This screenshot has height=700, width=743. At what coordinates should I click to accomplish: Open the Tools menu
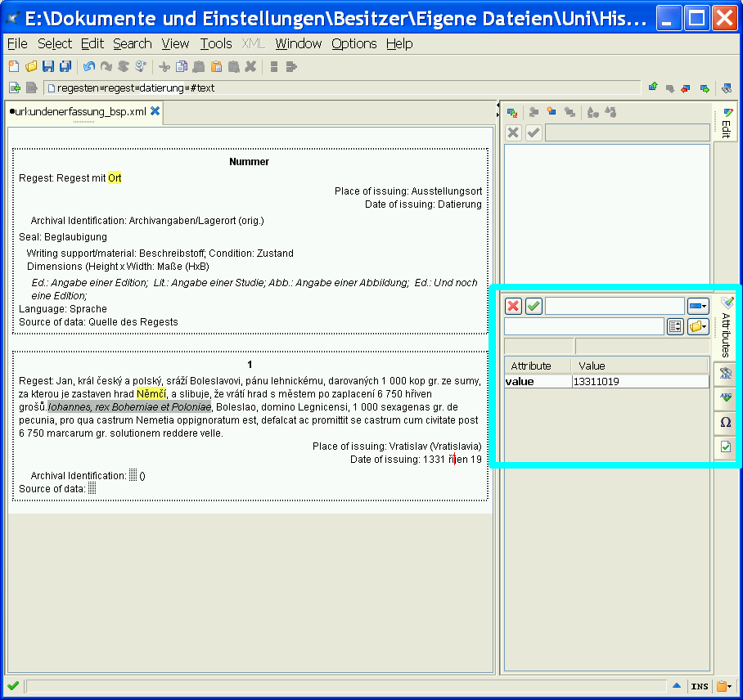click(215, 43)
